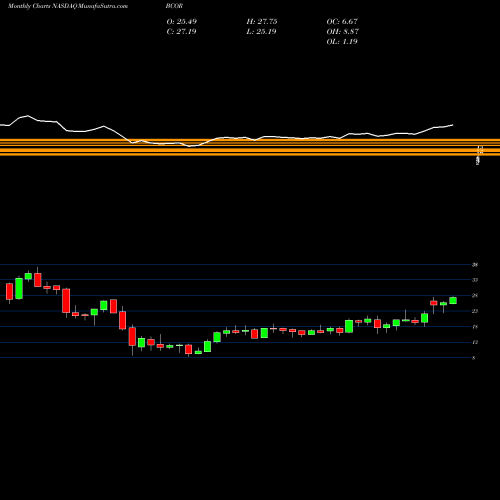The height and width of the screenshot is (500, 500).
Task: Click the high price H: 27.75
Action: click(262, 21)
